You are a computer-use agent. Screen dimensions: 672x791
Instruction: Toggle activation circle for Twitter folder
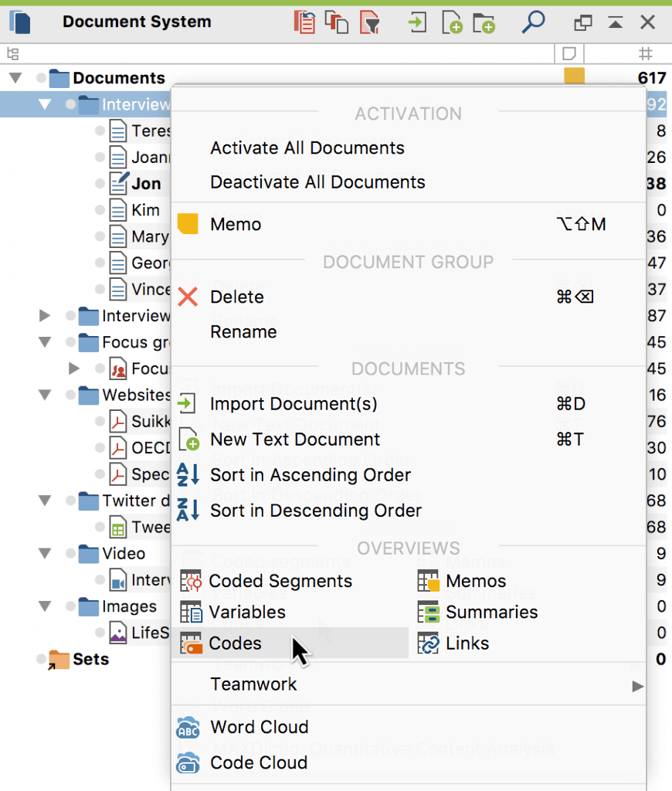point(70,501)
